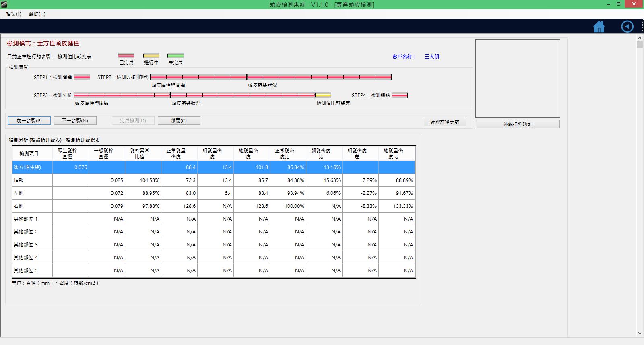
Task: Open the 檔案(F) menu
Action: click(x=14, y=14)
